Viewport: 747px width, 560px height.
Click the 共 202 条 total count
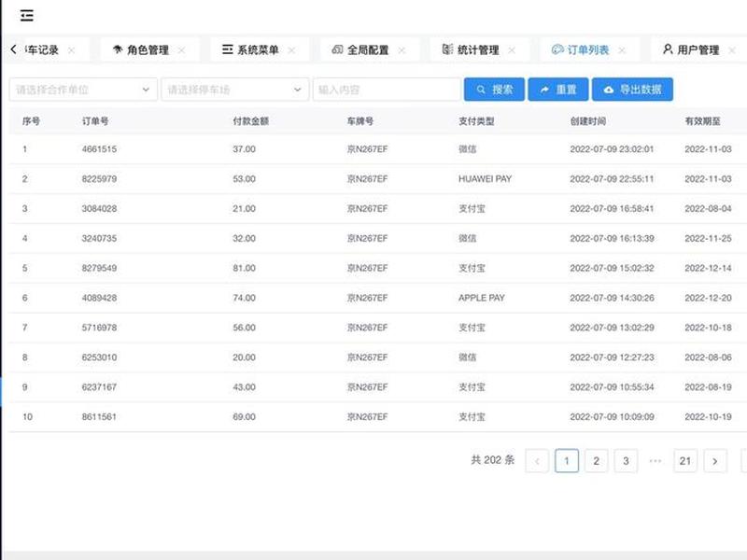(493, 460)
